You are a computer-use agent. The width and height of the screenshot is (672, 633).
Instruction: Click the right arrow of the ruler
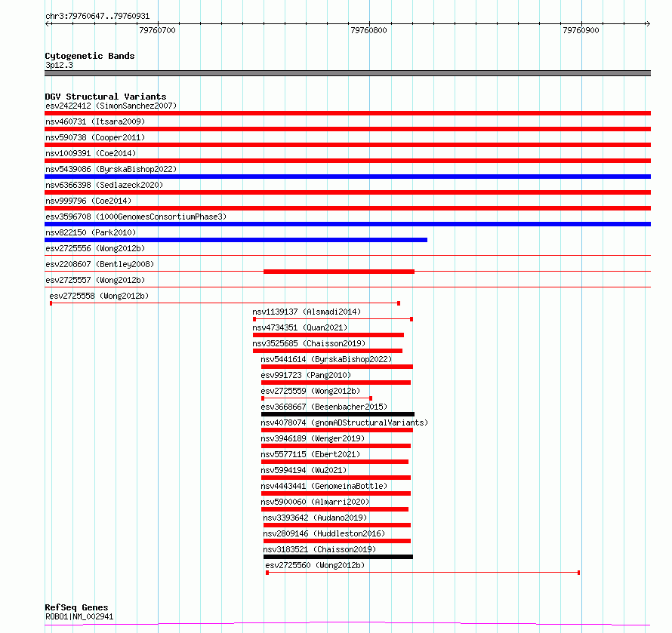pos(648,24)
